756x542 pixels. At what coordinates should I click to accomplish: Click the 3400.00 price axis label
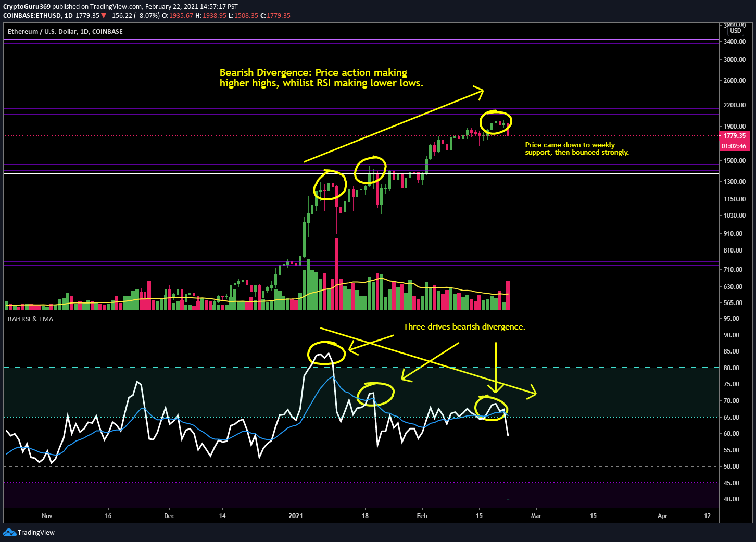tap(735, 42)
